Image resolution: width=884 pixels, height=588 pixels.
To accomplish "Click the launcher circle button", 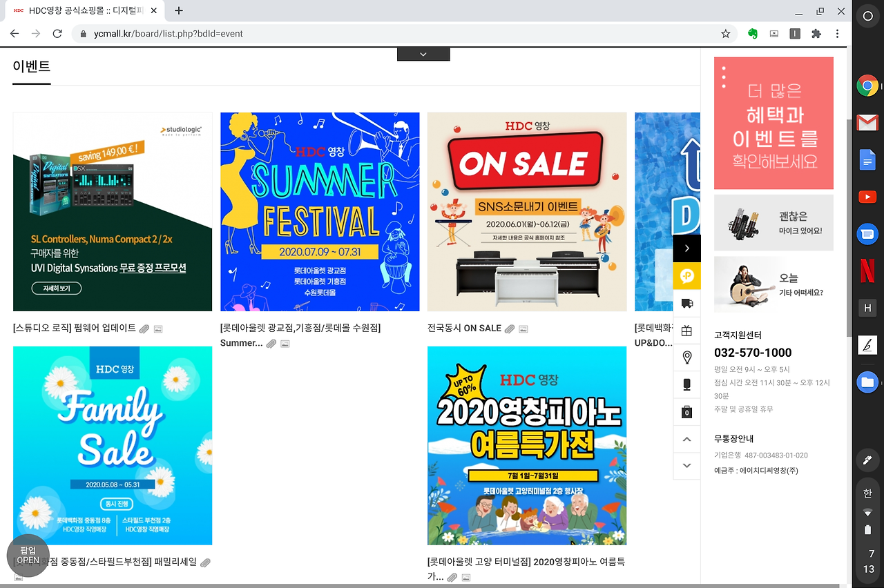I will [867, 16].
